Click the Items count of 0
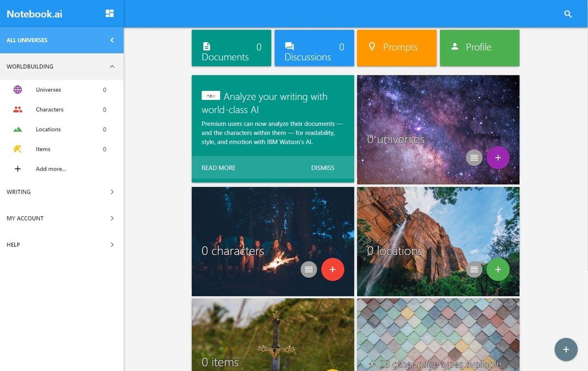The height and width of the screenshot is (371, 588). click(104, 149)
